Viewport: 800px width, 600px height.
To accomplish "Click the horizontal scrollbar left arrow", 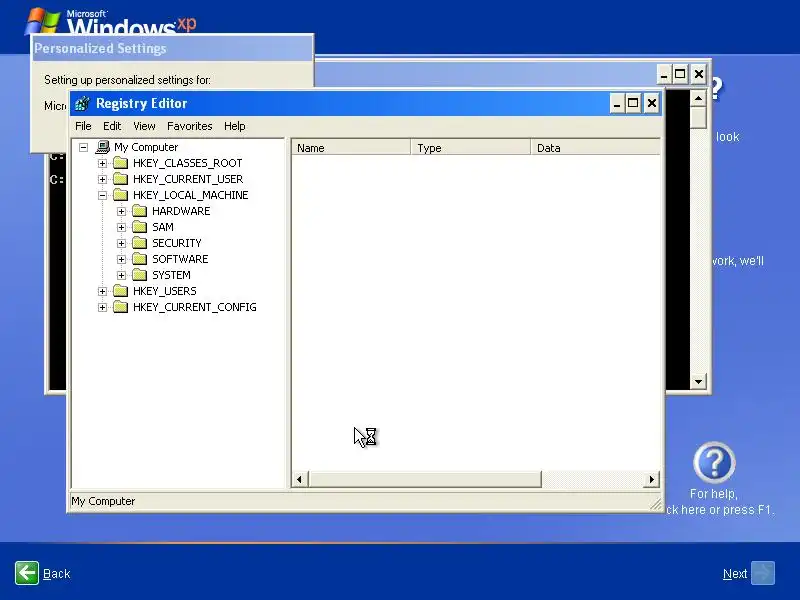I will [x=299, y=480].
